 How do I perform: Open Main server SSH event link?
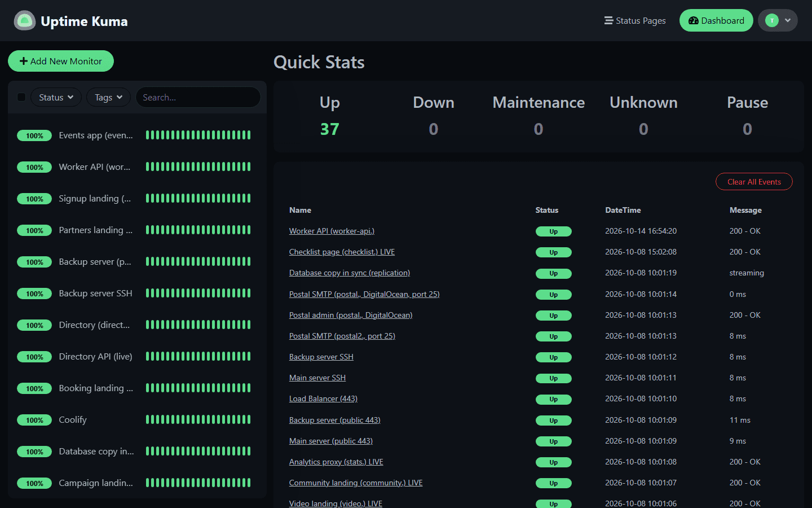pos(317,378)
